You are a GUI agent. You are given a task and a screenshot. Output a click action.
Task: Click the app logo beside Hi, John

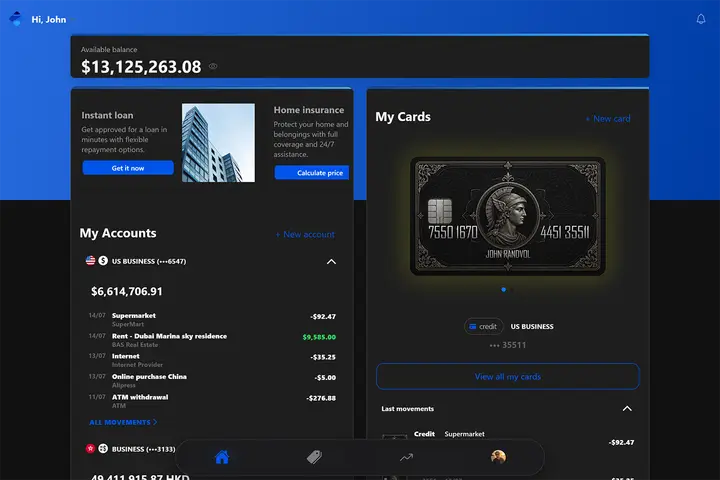[16, 19]
